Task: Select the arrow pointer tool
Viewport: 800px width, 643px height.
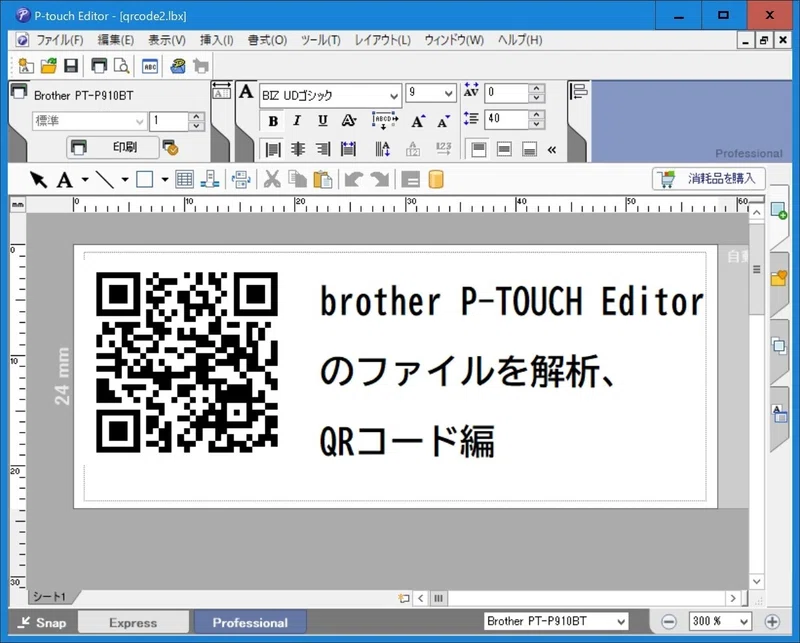Action: (x=38, y=180)
